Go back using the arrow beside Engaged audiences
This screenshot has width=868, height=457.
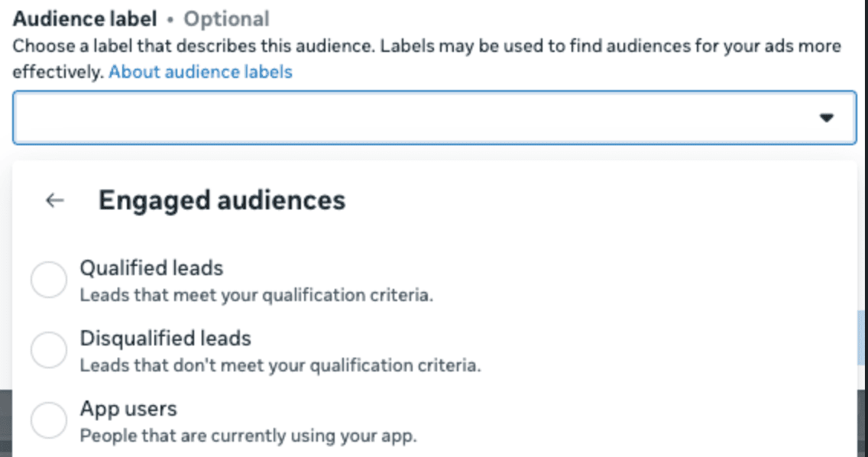click(55, 200)
